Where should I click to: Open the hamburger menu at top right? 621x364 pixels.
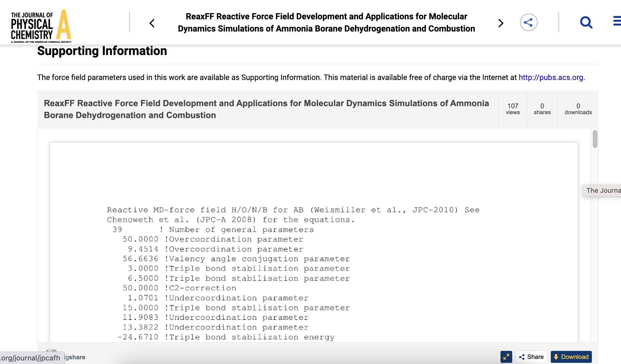[617, 21]
